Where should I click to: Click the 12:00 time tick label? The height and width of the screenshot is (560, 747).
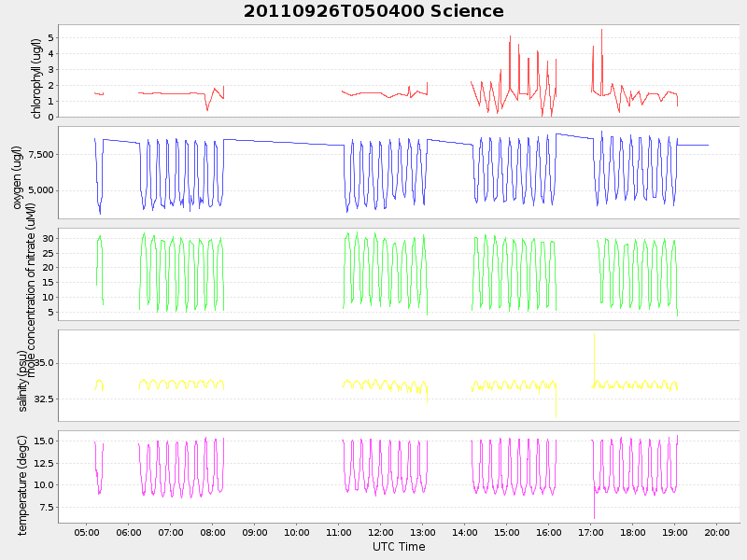pyautogui.click(x=381, y=532)
